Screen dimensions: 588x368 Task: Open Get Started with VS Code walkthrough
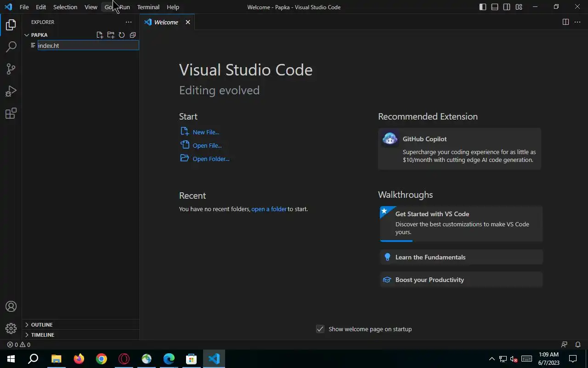461,223
